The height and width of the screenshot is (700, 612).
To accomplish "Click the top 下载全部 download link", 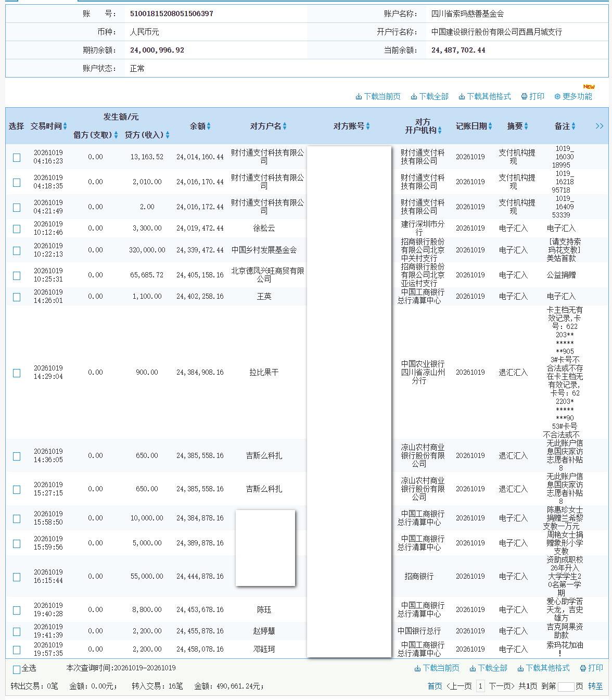I will point(429,96).
